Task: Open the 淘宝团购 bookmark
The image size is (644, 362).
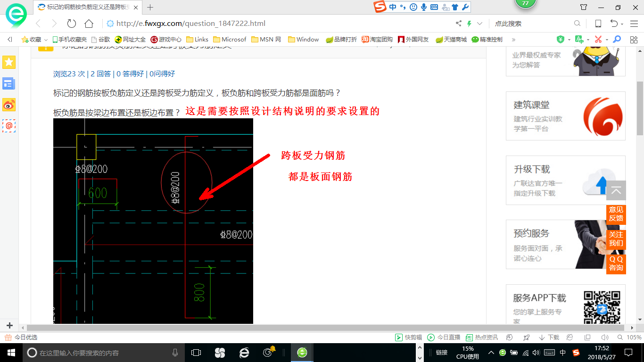Action: pyautogui.click(x=377, y=40)
